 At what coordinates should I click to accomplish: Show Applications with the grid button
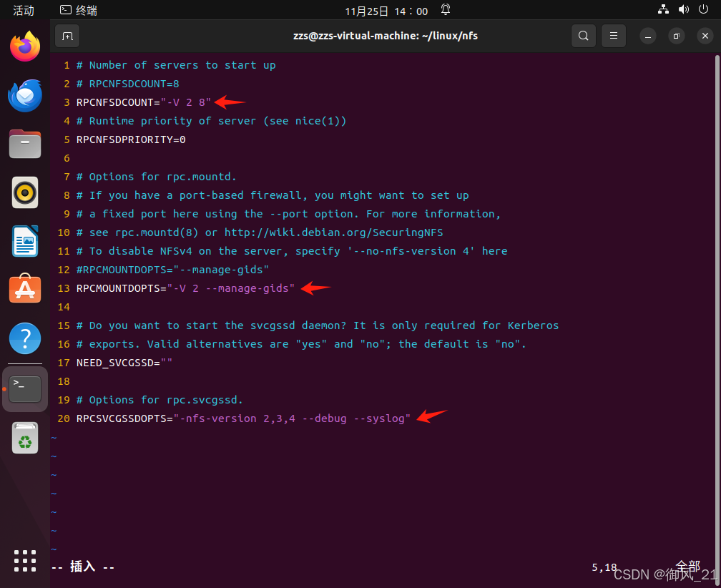[24, 562]
